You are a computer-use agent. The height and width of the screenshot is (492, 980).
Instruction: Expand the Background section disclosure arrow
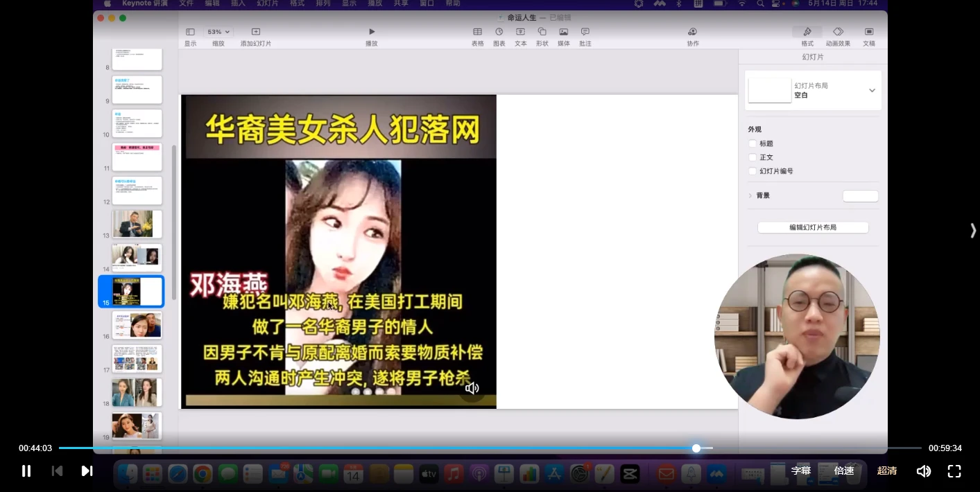pyautogui.click(x=750, y=196)
